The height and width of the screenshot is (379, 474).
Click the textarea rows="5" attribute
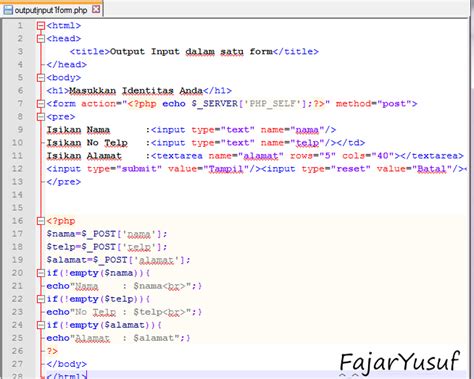tap(313, 156)
